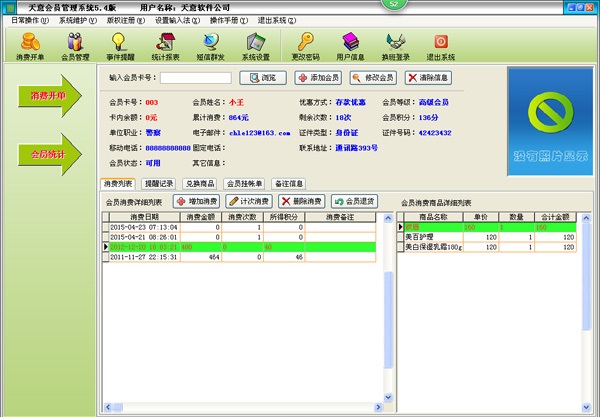Switch to 会员挂帐单 tab
The image size is (600, 417).
(244, 184)
